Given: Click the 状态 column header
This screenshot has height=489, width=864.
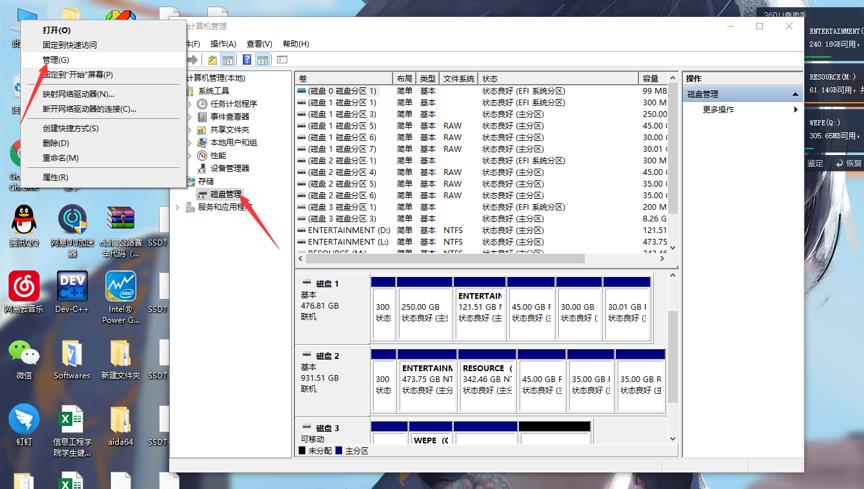Looking at the screenshot, I should (x=557, y=78).
